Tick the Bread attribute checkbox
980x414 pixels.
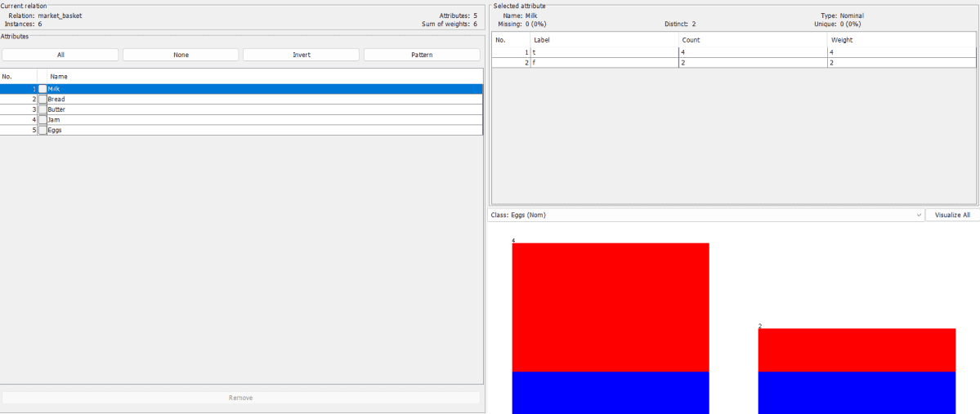tap(43, 100)
